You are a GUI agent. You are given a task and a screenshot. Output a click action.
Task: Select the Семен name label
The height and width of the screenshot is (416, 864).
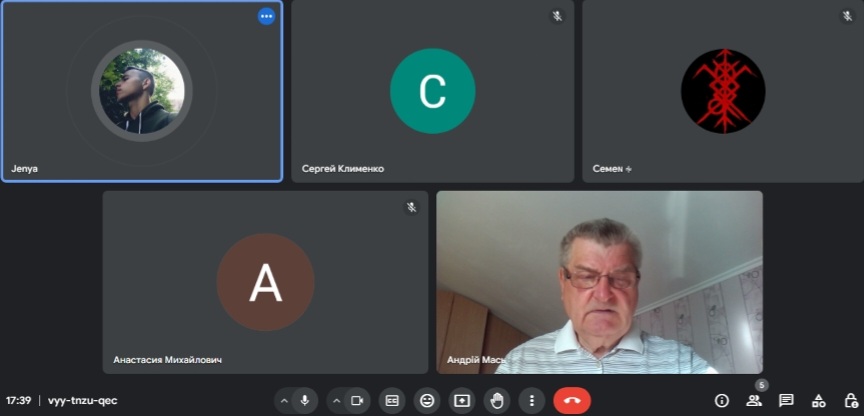tap(612, 169)
